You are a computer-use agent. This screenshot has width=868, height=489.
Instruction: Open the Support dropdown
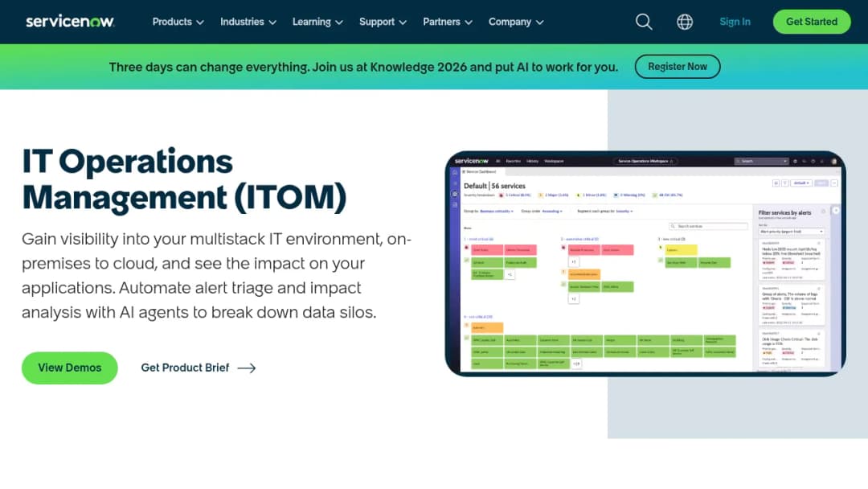click(x=383, y=22)
